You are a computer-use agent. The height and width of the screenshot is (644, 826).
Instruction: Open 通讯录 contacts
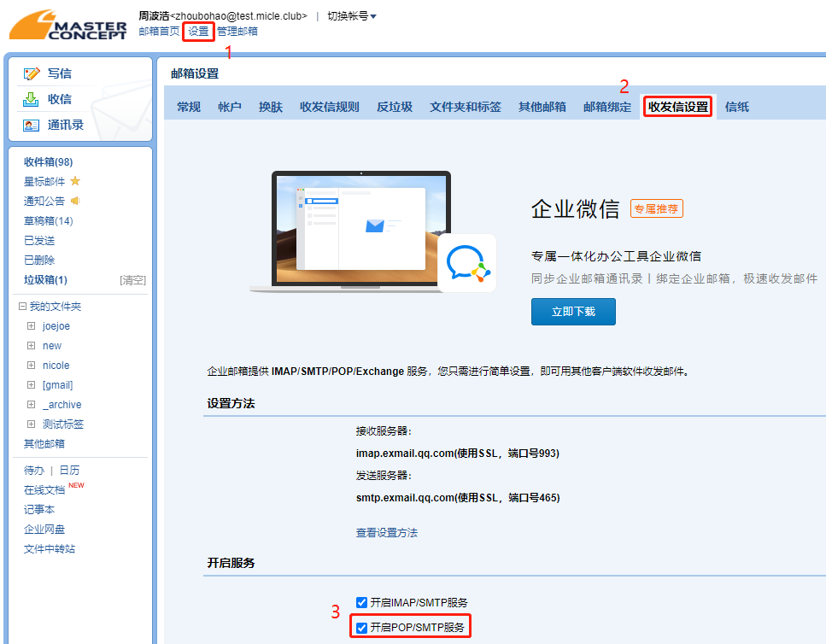[66, 125]
